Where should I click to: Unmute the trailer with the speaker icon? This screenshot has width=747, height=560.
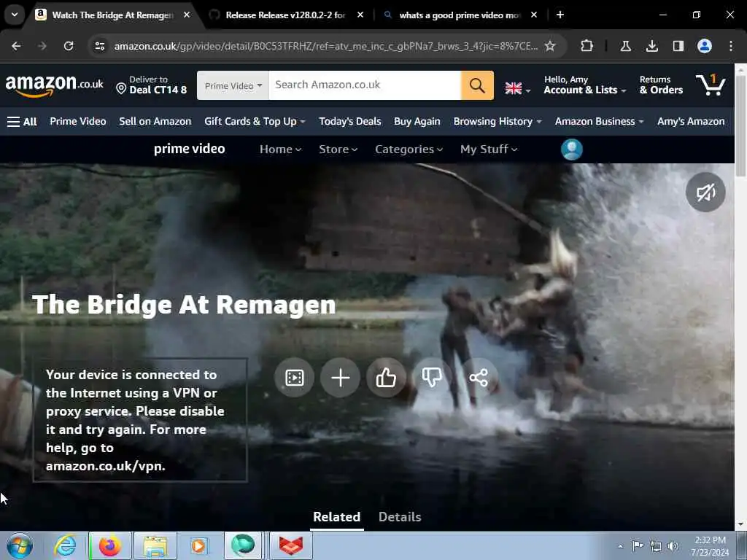(705, 192)
